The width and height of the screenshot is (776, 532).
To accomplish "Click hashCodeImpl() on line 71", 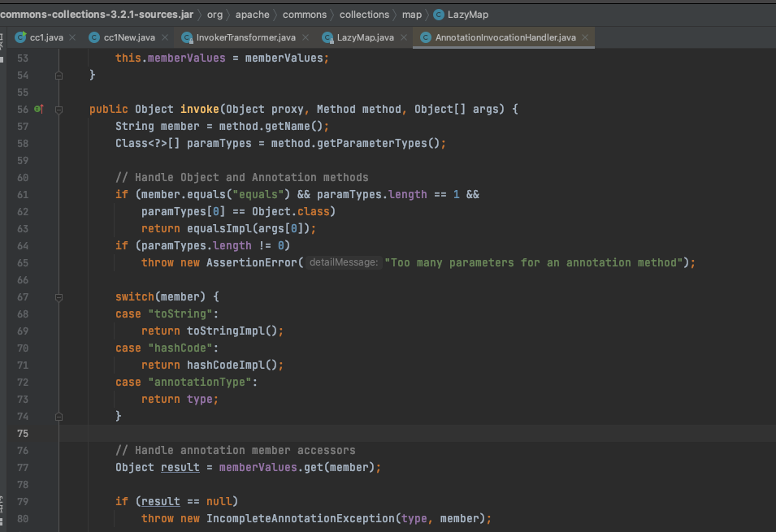I will point(232,365).
